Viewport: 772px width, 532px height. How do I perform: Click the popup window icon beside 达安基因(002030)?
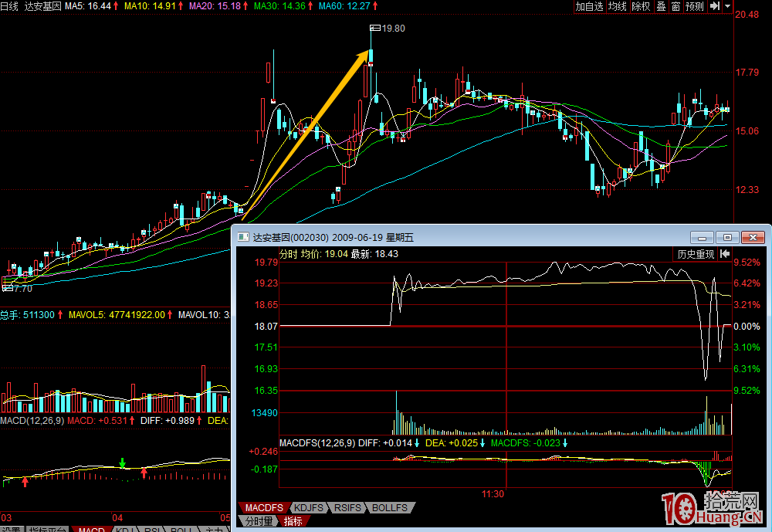pyautogui.click(x=243, y=237)
